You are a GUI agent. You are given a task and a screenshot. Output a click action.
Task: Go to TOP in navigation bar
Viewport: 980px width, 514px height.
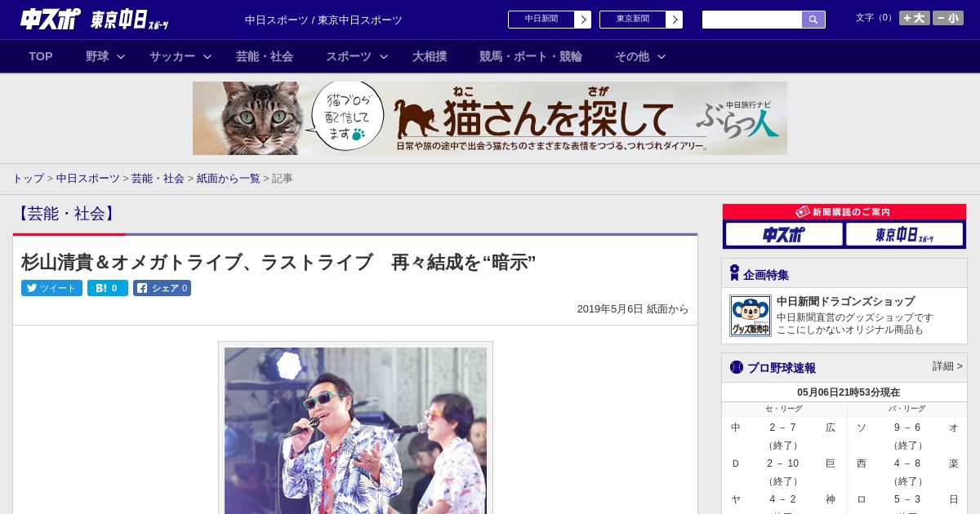pyautogui.click(x=41, y=56)
